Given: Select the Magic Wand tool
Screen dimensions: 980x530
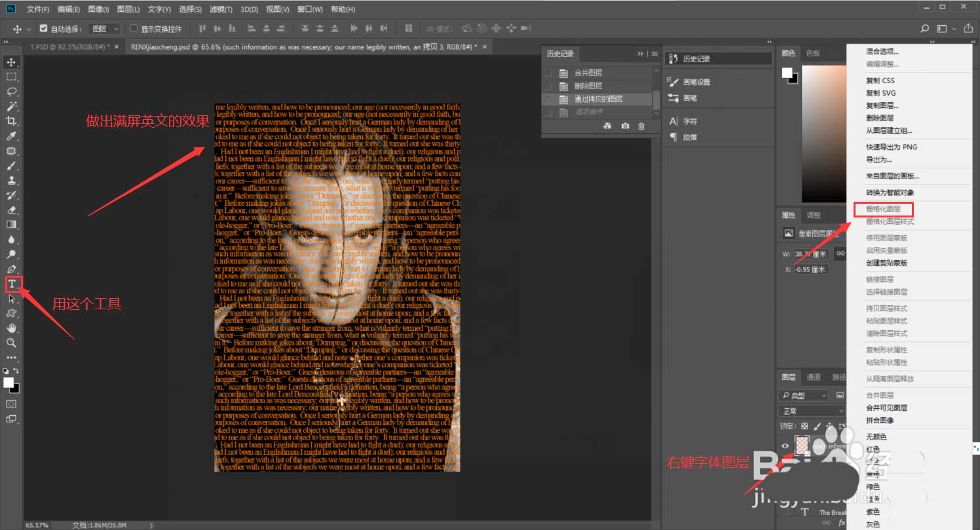Looking at the screenshot, I should (x=12, y=106).
